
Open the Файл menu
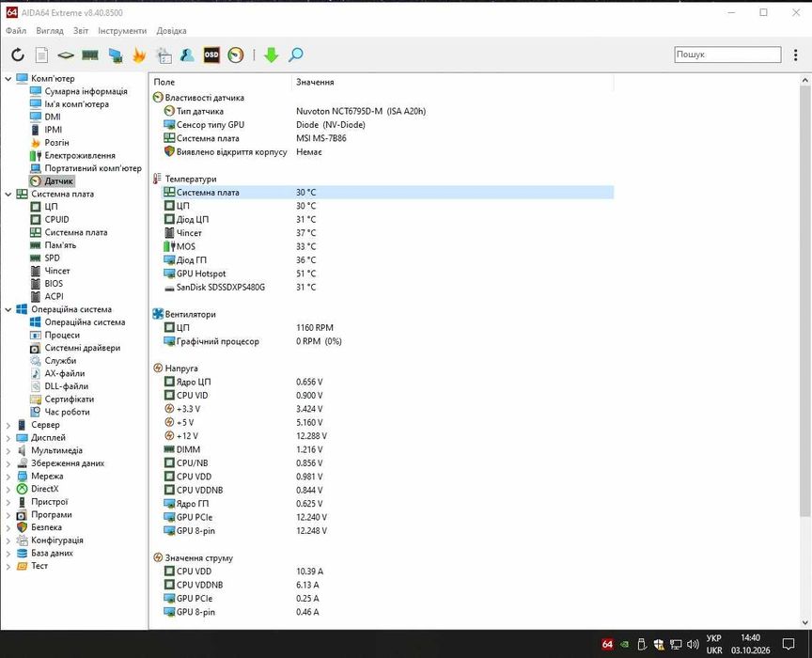point(16,31)
